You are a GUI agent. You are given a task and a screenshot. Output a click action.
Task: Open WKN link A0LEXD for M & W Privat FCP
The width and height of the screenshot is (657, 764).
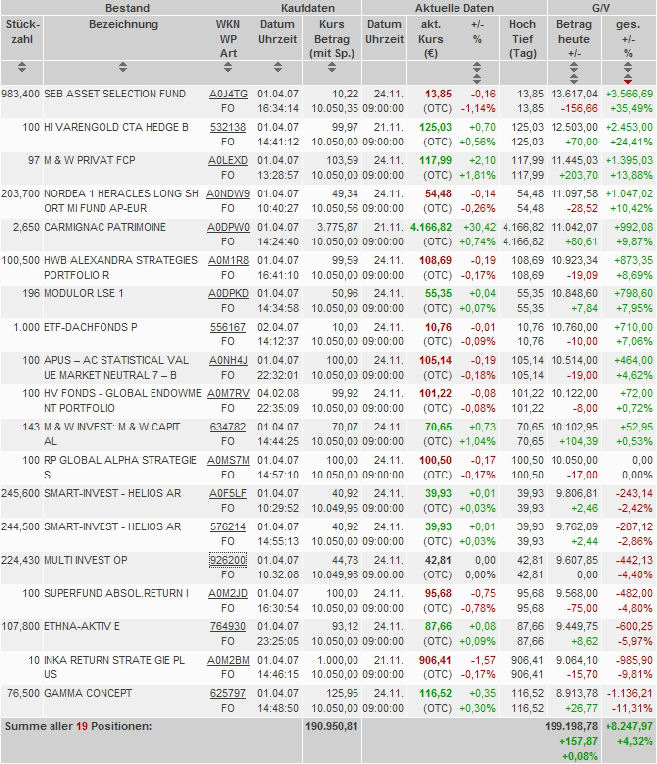(x=228, y=160)
